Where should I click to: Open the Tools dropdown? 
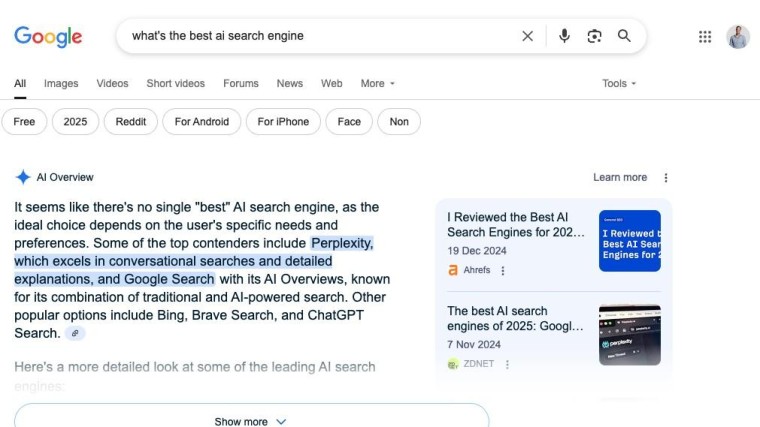pyautogui.click(x=619, y=84)
